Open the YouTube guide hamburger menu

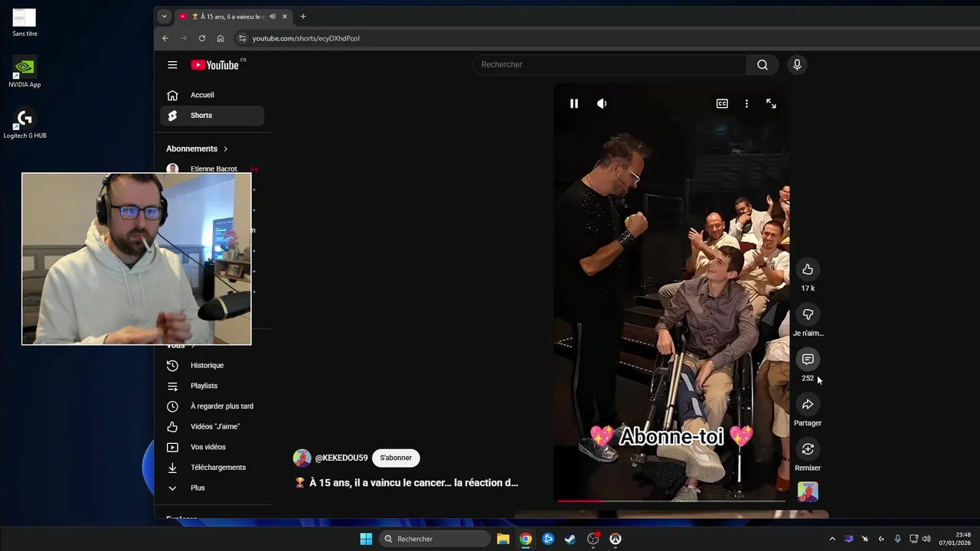pos(172,65)
